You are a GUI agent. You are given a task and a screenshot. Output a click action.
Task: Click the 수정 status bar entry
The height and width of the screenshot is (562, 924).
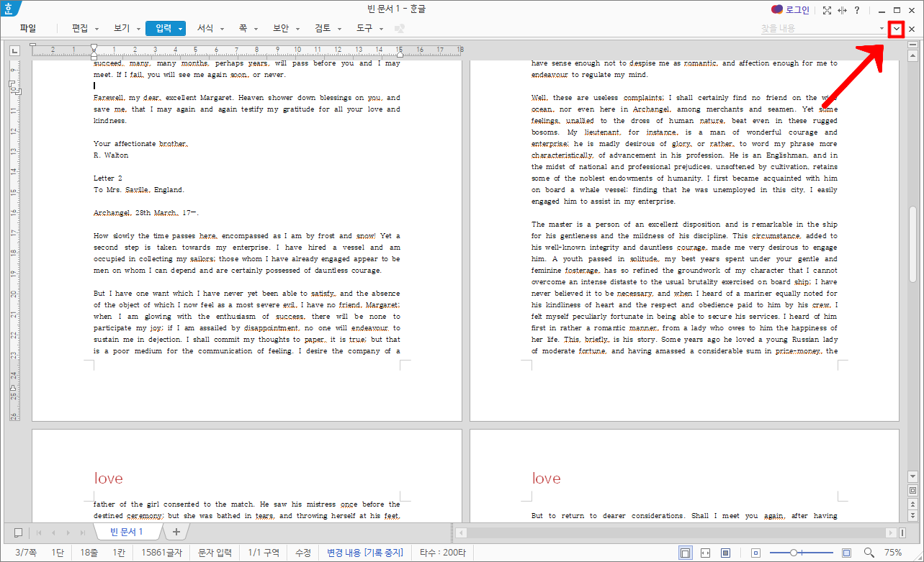tap(303, 553)
